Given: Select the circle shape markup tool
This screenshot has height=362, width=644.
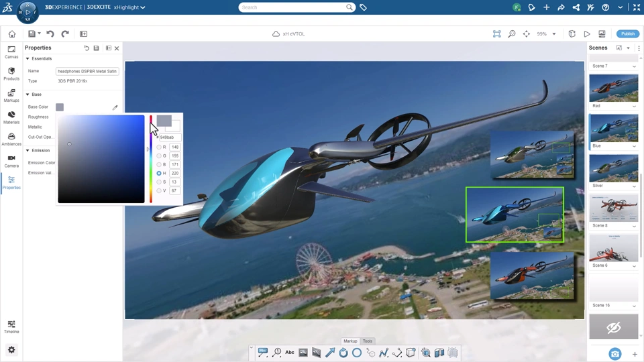Looking at the screenshot, I should pos(357,352).
